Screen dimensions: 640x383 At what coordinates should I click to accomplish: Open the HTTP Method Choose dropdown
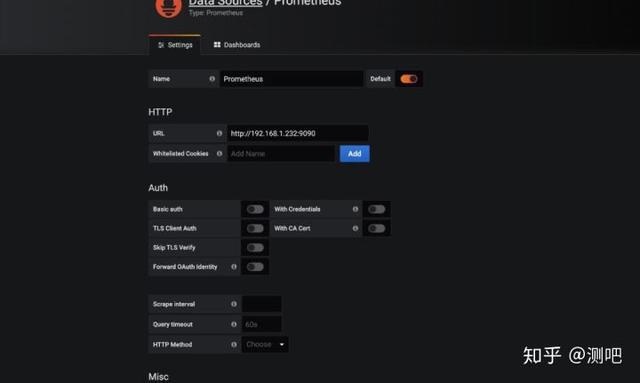pos(265,344)
